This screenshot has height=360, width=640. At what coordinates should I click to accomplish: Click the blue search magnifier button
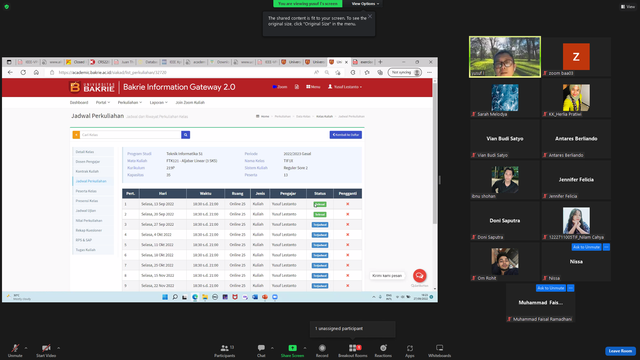[x=185, y=135]
